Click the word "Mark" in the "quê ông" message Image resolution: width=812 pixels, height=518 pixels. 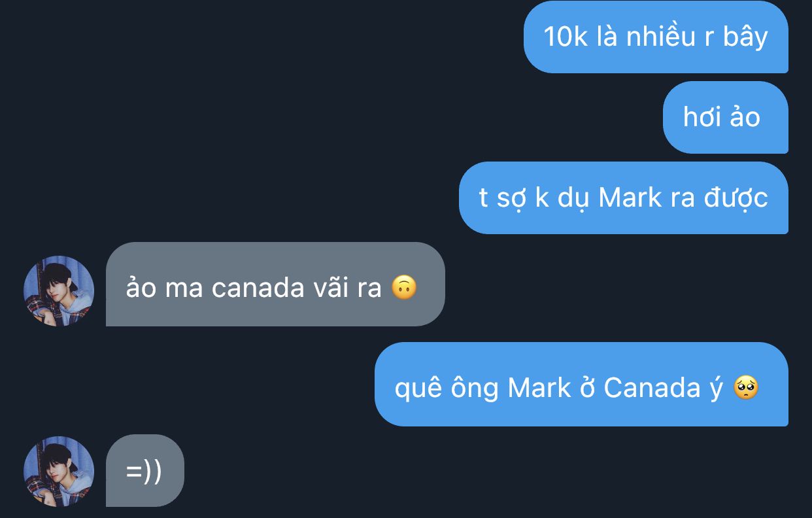(x=539, y=388)
